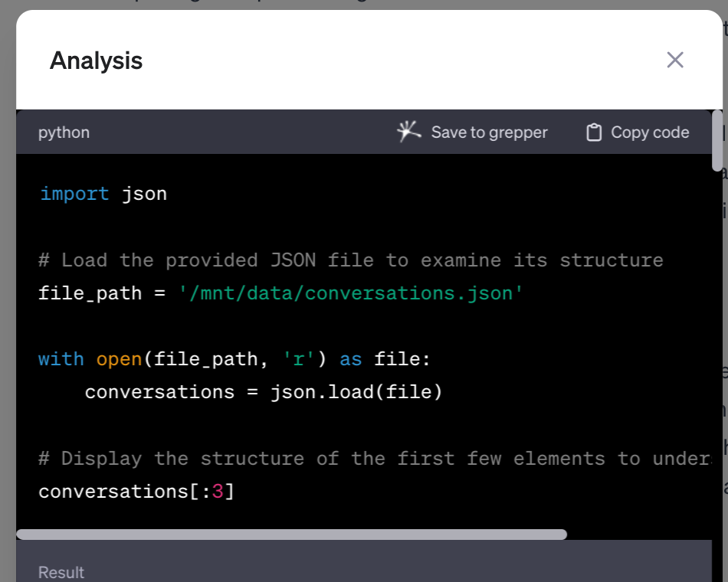Click the horizontal scrollbar thumb under code
Image resolution: width=728 pixels, height=582 pixels.
[x=291, y=535]
